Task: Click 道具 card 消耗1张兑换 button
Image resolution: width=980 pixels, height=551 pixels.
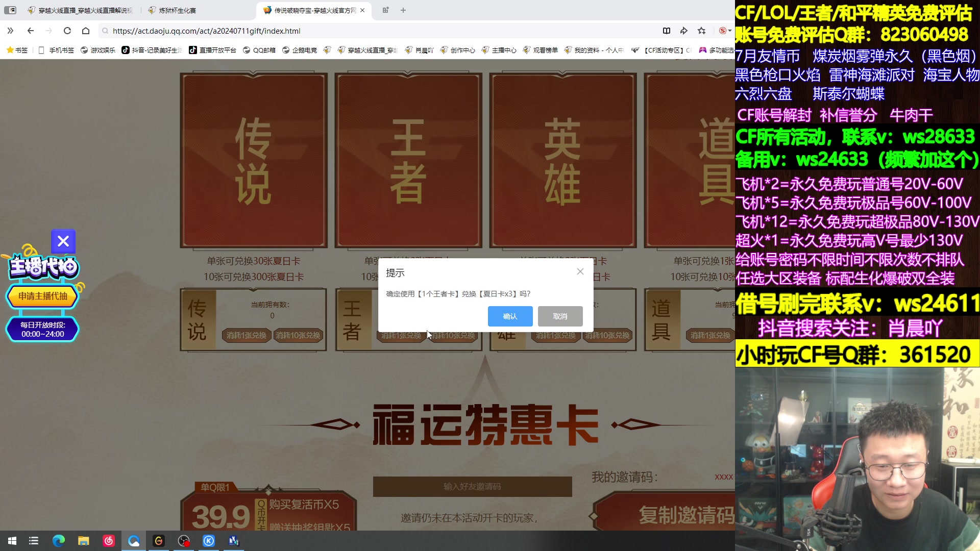Action: point(710,335)
